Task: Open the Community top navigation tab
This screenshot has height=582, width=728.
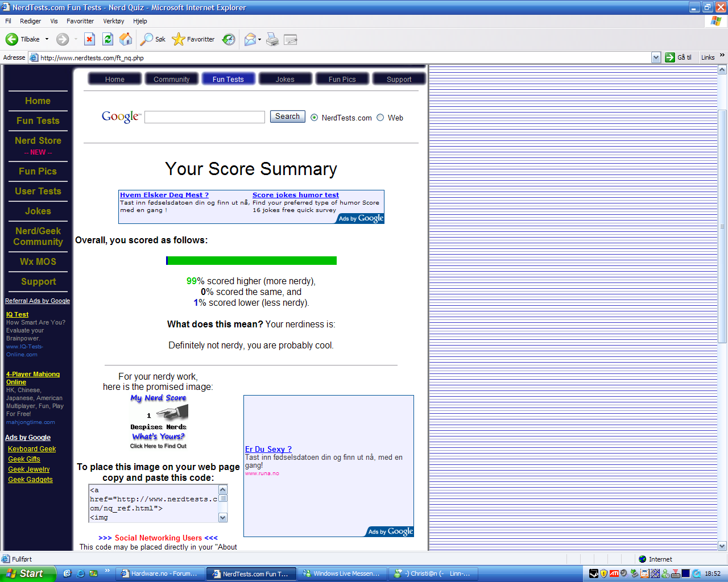Action: click(x=172, y=79)
